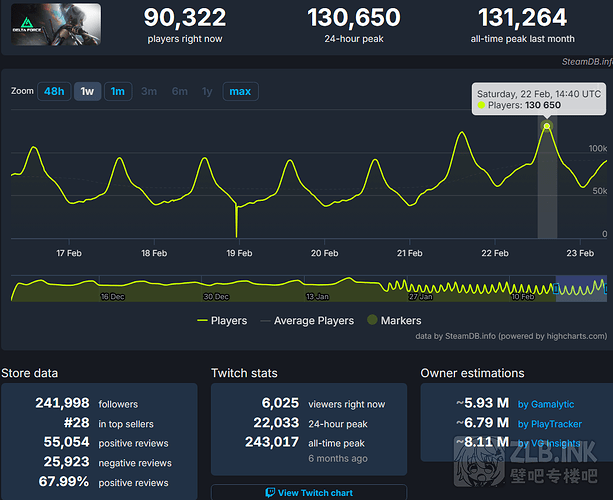Show max time range on chart

240,91
